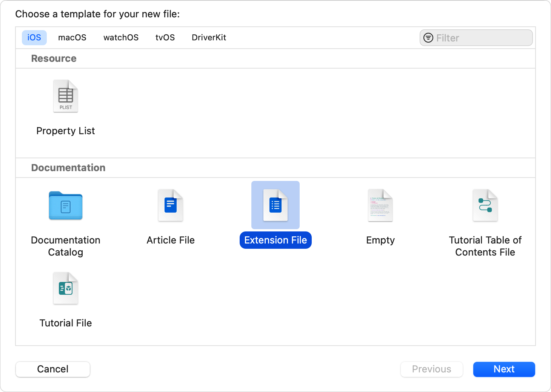
Task: Click the filter icon in search box
Action: click(x=428, y=38)
